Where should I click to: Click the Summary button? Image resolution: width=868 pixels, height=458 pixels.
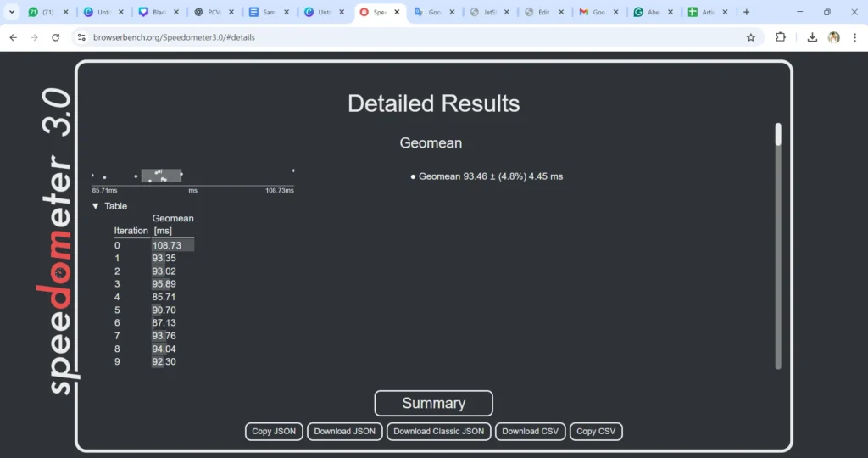point(433,403)
